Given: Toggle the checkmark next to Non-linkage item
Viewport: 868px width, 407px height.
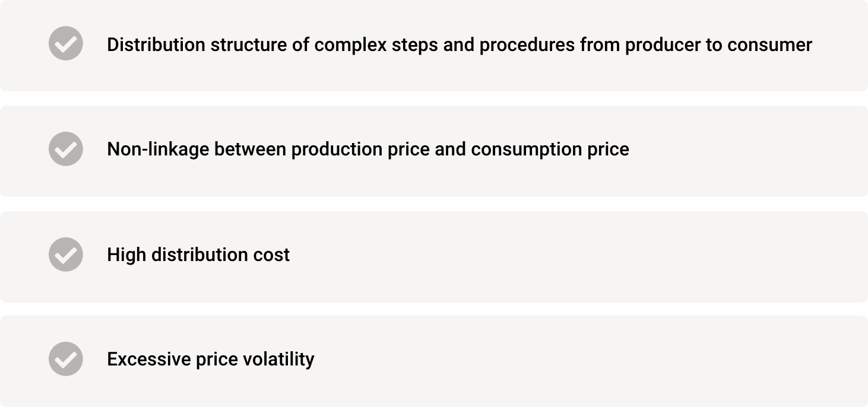Looking at the screenshot, I should (x=65, y=149).
